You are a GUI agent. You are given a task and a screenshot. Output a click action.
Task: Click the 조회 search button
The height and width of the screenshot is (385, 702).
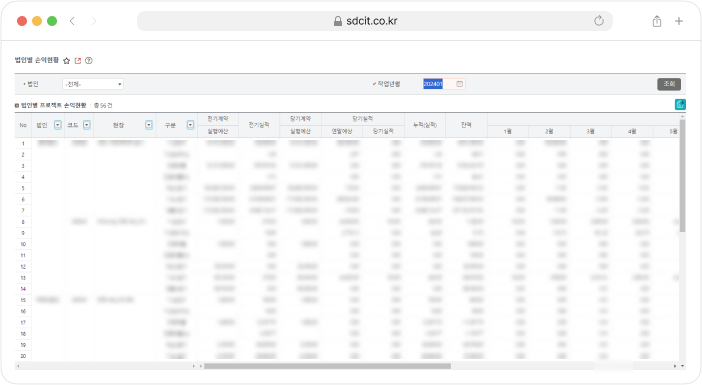[669, 84]
